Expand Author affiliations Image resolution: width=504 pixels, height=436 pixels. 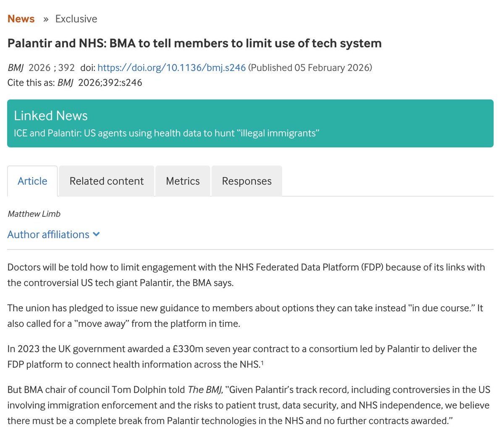(x=54, y=234)
